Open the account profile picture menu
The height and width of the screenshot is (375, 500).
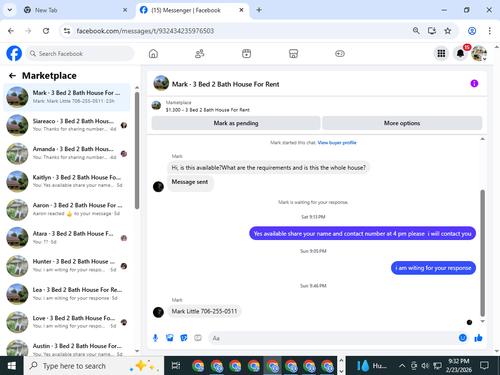[479, 53]
